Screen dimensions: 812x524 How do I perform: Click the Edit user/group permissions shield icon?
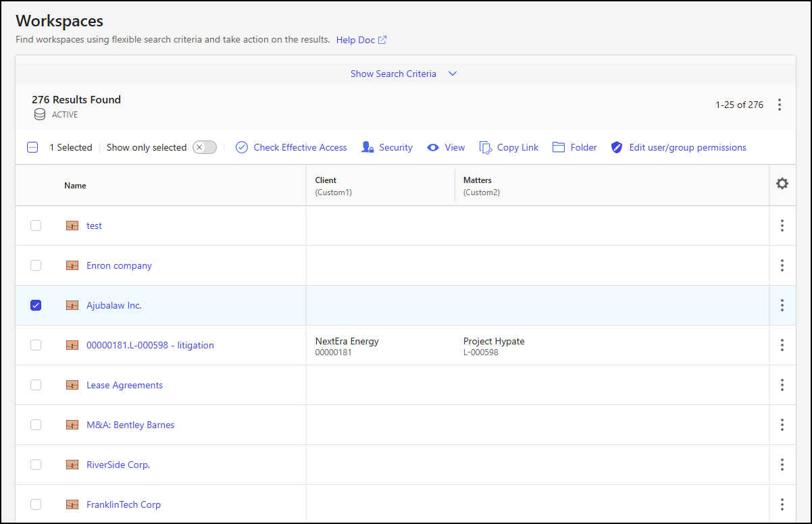(617, 147)
